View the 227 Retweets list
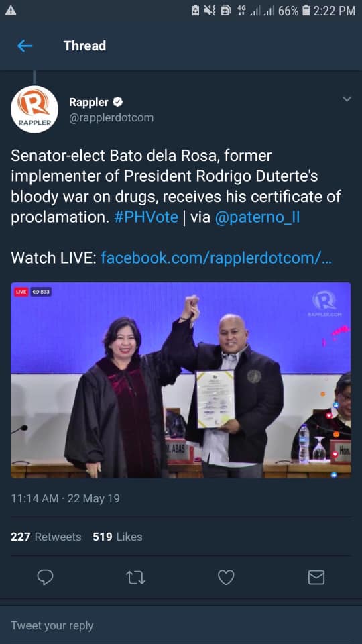This screenshot has height=644, width=362. [46, 537]
